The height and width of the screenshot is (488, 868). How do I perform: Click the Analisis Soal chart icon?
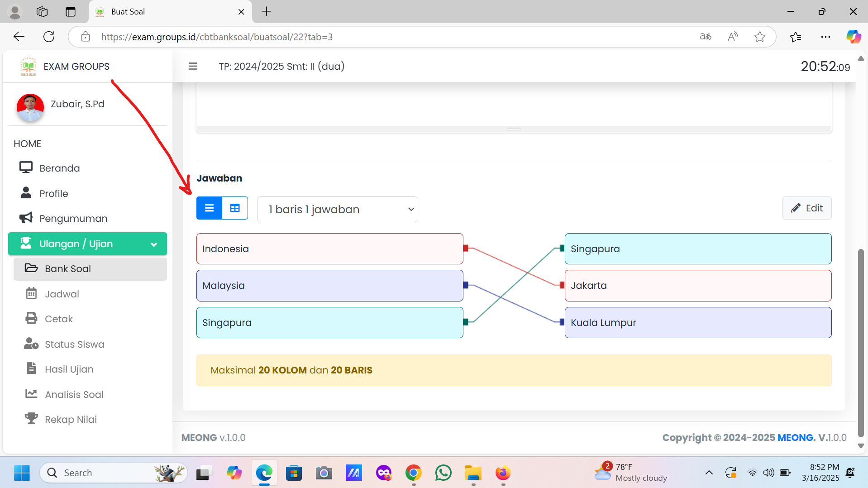click(x=31, y=394)
